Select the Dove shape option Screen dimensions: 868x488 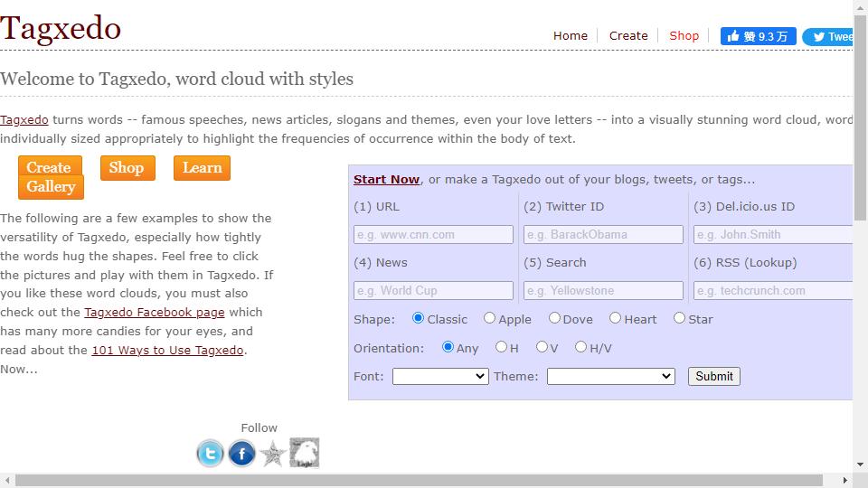click(x=554, y=318)
